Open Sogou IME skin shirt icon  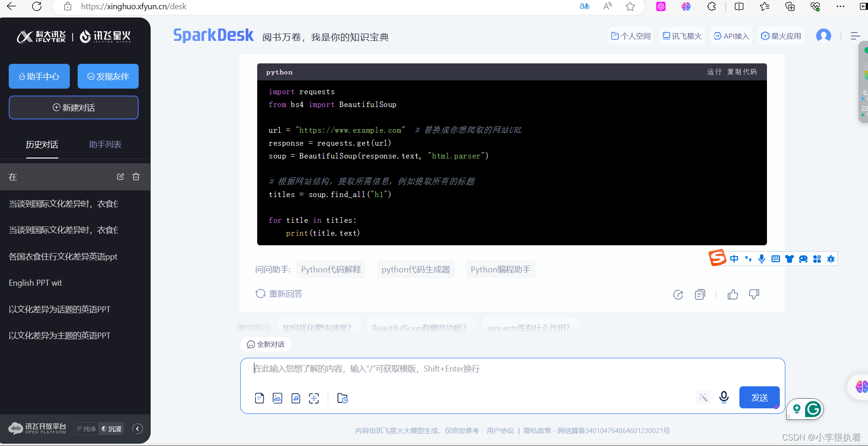[789, 259]
